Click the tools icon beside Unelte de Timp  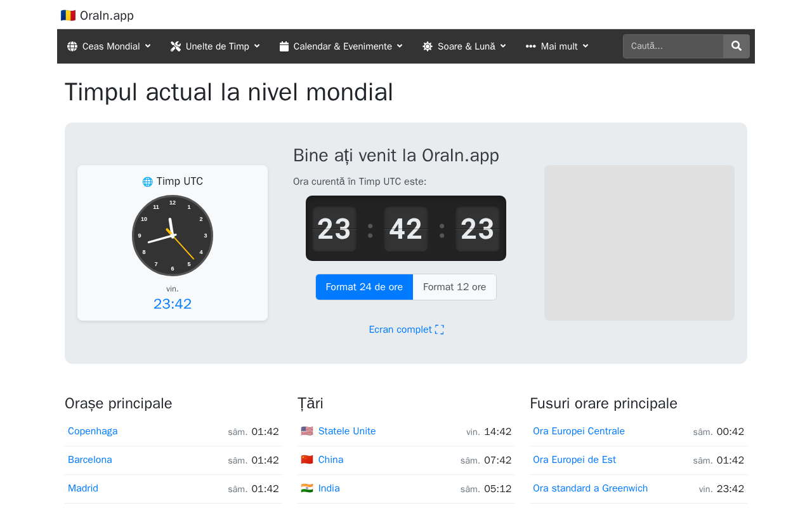pyautogui.click(x=176, y=46)
